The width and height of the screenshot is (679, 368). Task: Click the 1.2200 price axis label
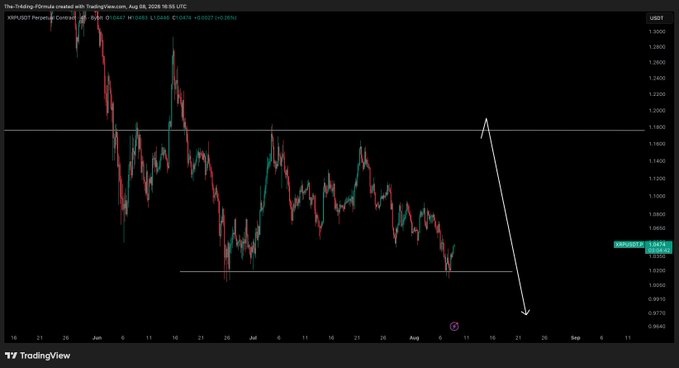point(657,94)
